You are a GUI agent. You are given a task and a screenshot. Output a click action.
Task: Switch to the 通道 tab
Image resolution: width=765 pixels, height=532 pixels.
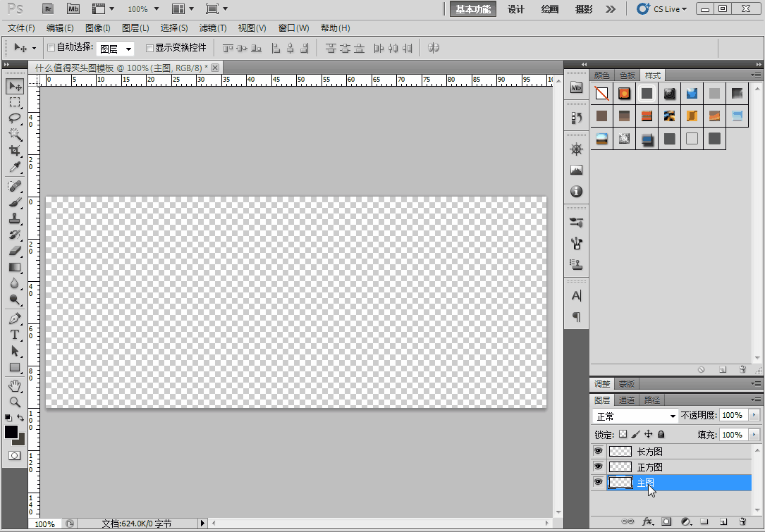(626, 400)
